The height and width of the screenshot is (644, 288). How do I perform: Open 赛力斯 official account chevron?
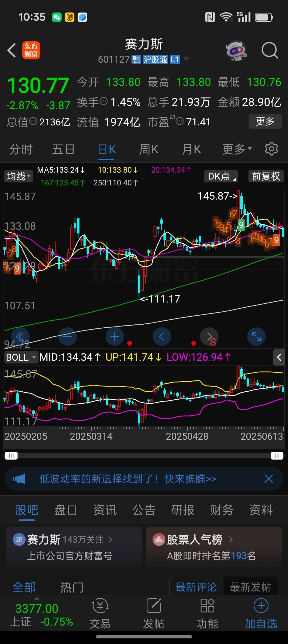(x=110, y=540)
